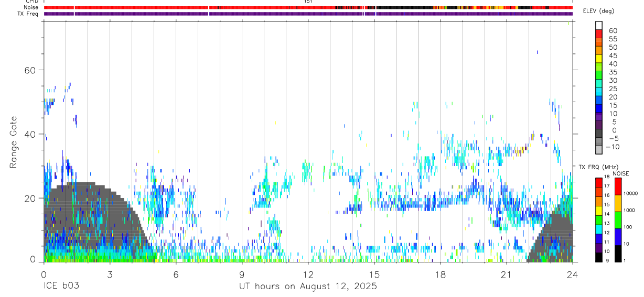Pick the green 13-14 MHz TX FRQ segment
Screen dimensions: 644x297
[599, 220]
